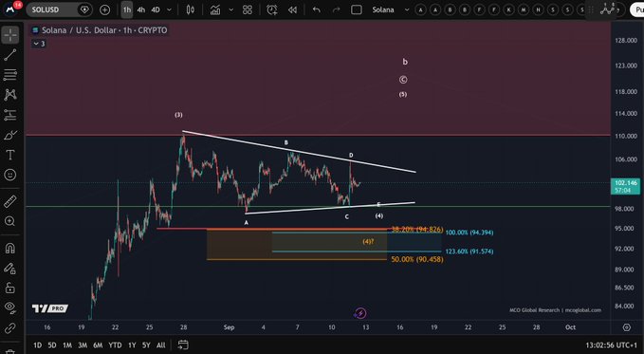The image size is (644, 354).
Task: Click the link drawings sync icon
Action: pyautogui.click(x=10, y=327)
